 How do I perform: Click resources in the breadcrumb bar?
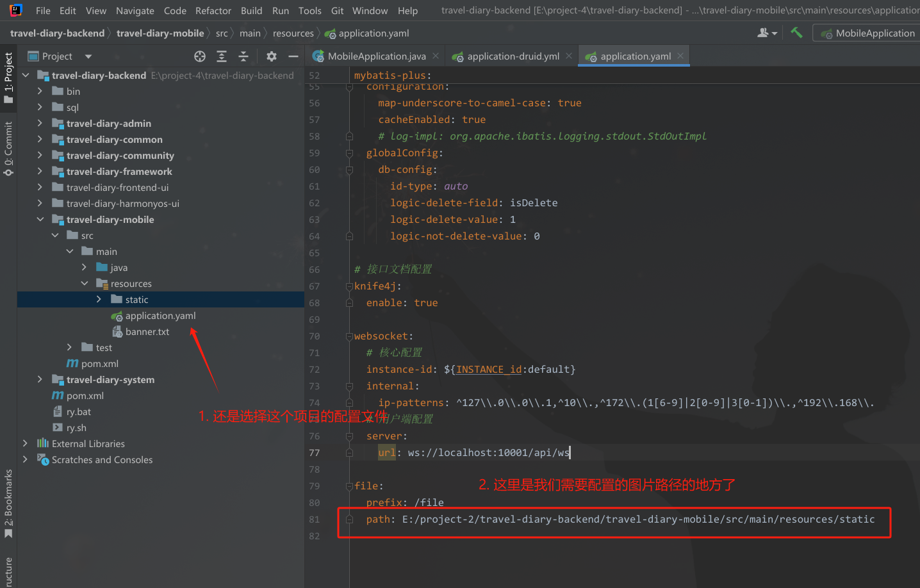pos(293,33)
